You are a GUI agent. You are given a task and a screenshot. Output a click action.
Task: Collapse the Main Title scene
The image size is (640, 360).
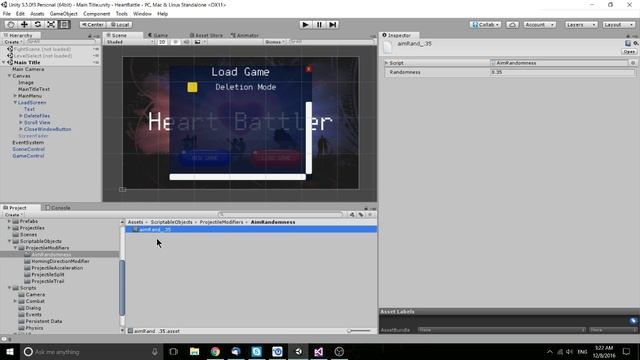coord(4,62)
